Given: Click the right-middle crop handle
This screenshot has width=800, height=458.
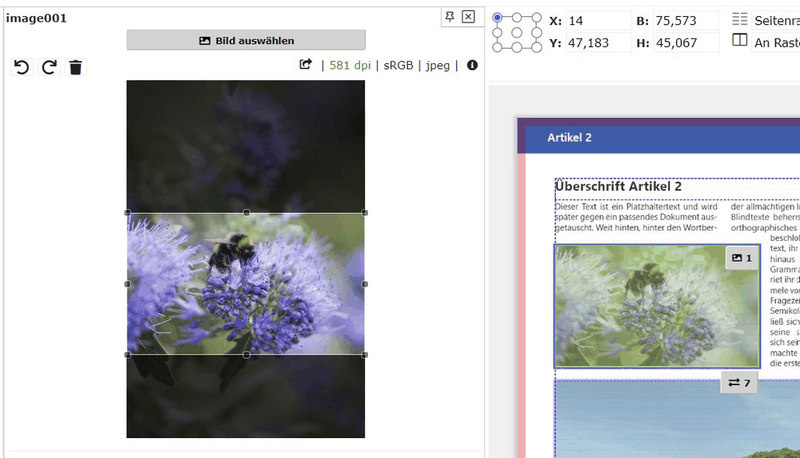Looking at the screenshot, I should pyautogui.click(x=365, y=284).
